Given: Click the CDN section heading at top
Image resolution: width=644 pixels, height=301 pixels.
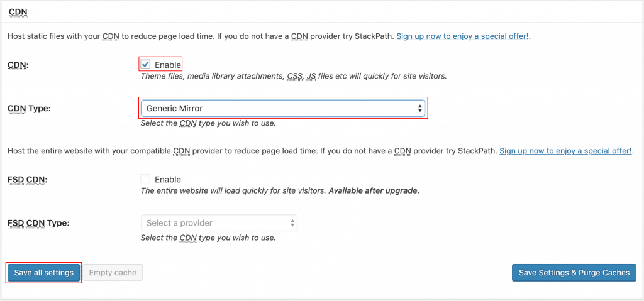Looking at the screenshot, I should 18,12.
